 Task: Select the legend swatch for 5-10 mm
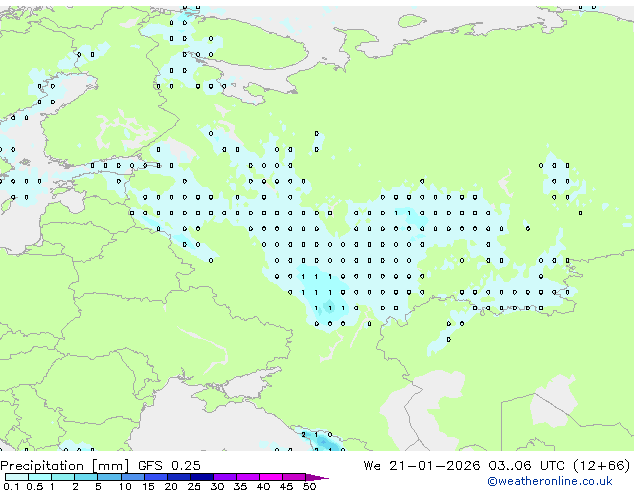109,477
